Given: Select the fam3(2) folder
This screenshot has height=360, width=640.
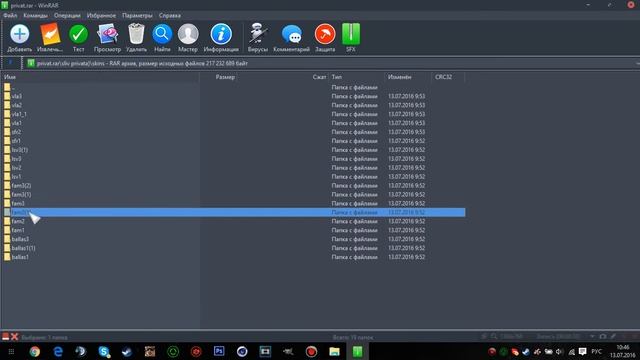Looking at the screenshot, I should pos(233,186).
